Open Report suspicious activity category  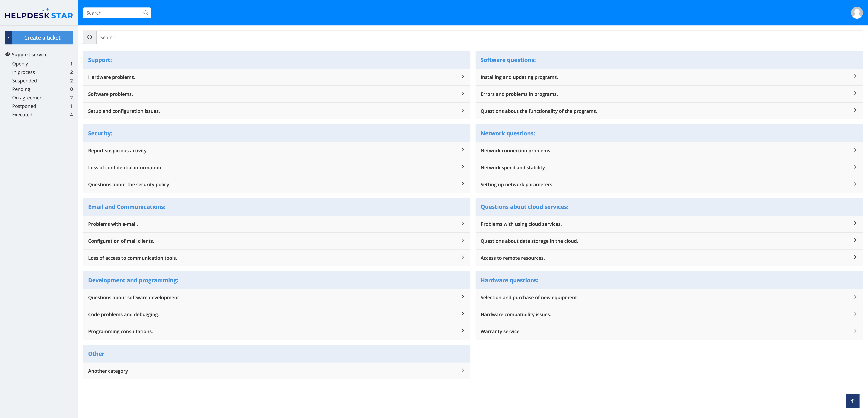click(x=118, y=151)
